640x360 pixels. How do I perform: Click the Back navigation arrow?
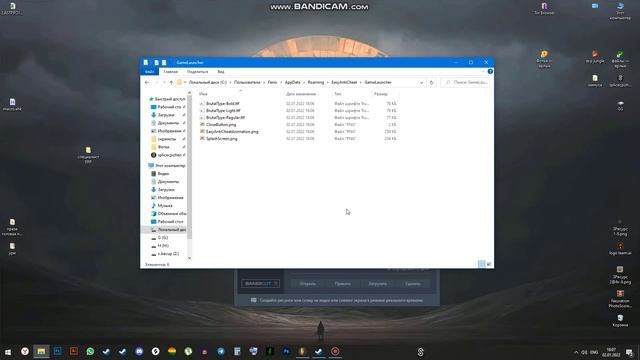(x=147, y=82)
